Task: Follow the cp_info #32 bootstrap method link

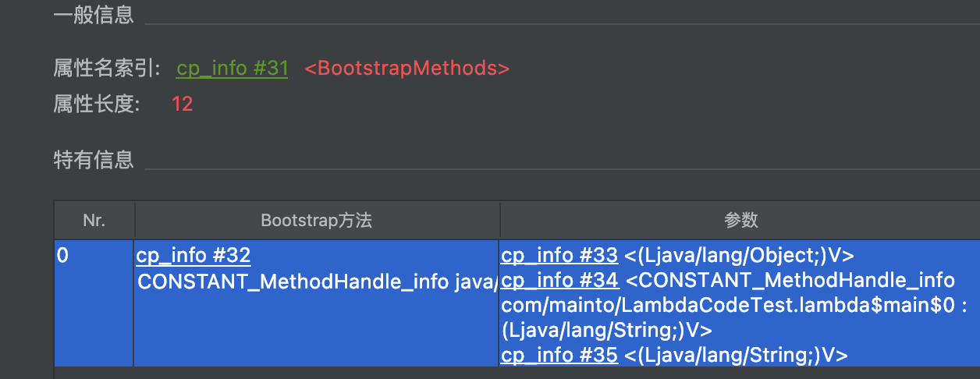Action: (x=194, y=256)
